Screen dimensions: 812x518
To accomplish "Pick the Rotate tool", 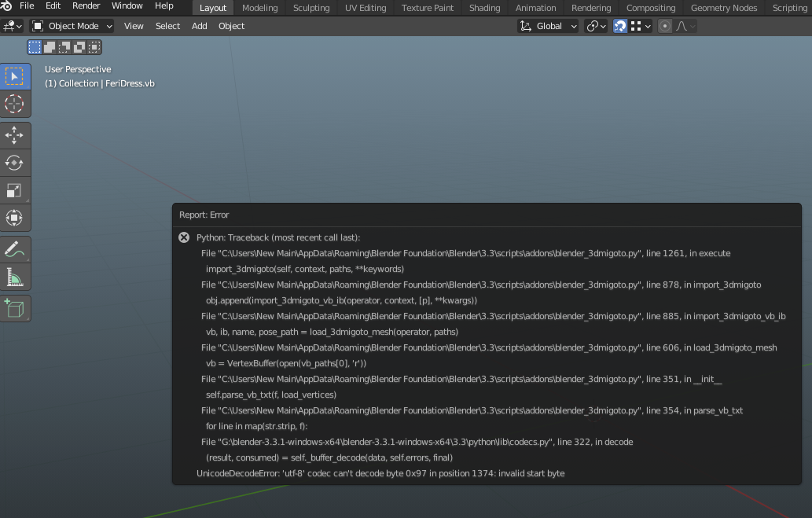I will (x=15, y=163).
